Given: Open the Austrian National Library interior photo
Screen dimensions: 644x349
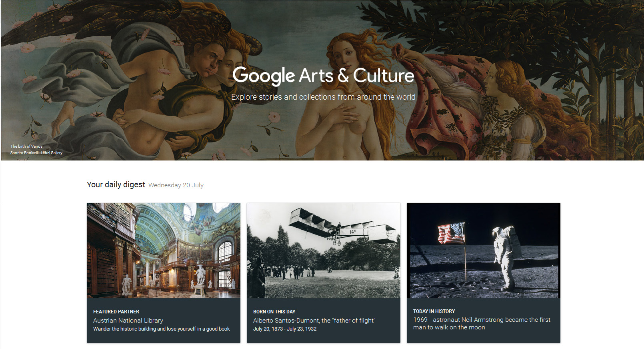Looking at the screenshot, I should 163,250.
